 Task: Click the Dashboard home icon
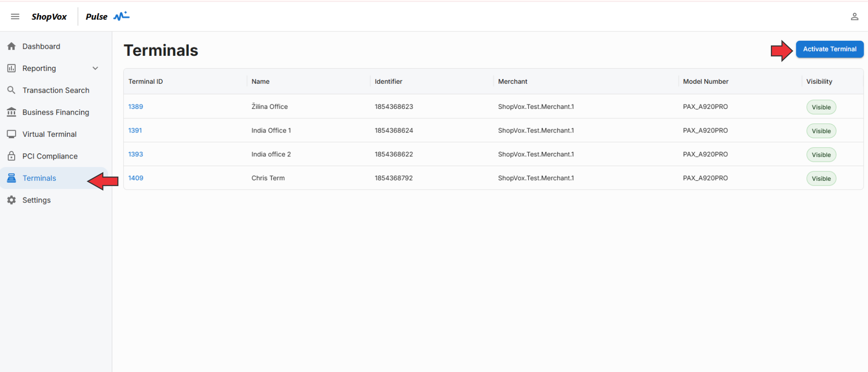pos(12,46)
